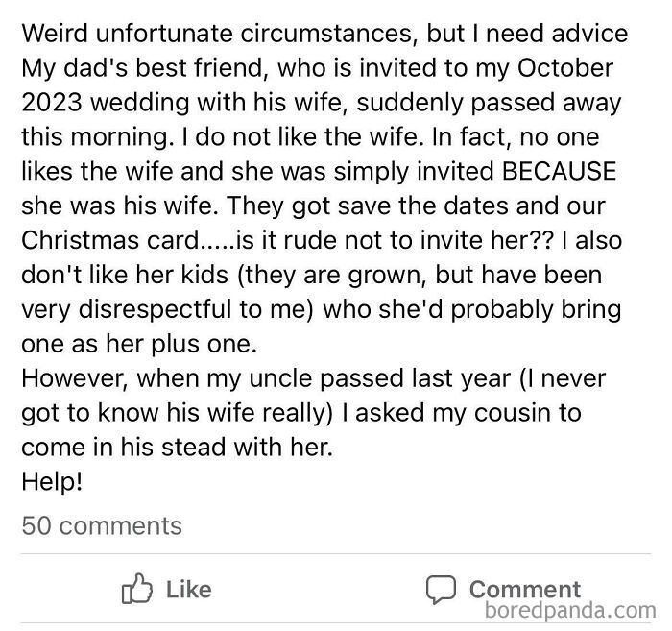Click the word BECAUSE in the post
Image resolution: width=672 pixels, height=631 pixels.
[x=559, y=171]
